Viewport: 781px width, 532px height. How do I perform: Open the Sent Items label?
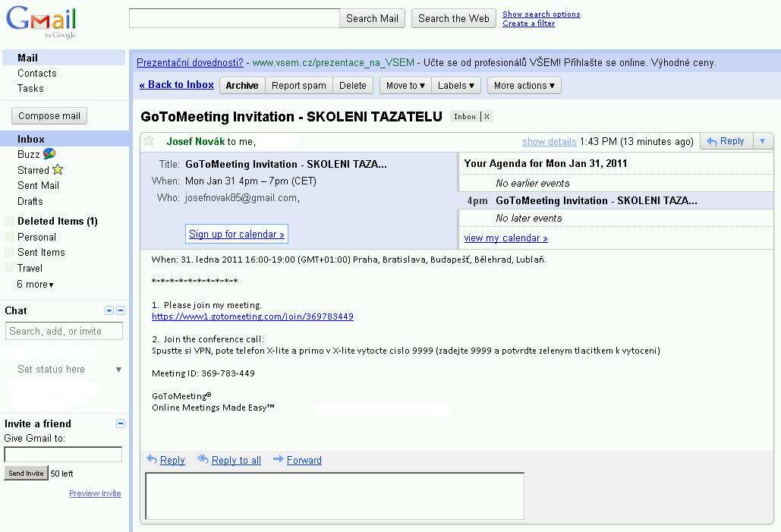[x=41, y=252]
